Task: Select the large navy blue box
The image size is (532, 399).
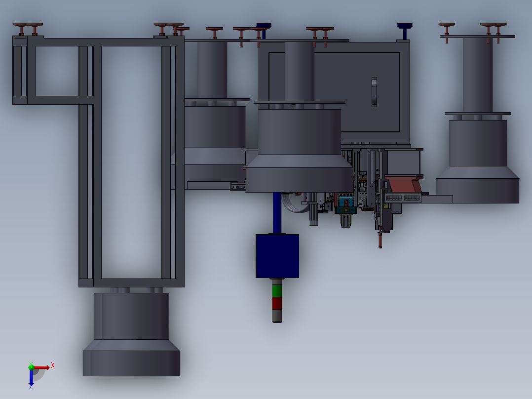Action: 277,256
